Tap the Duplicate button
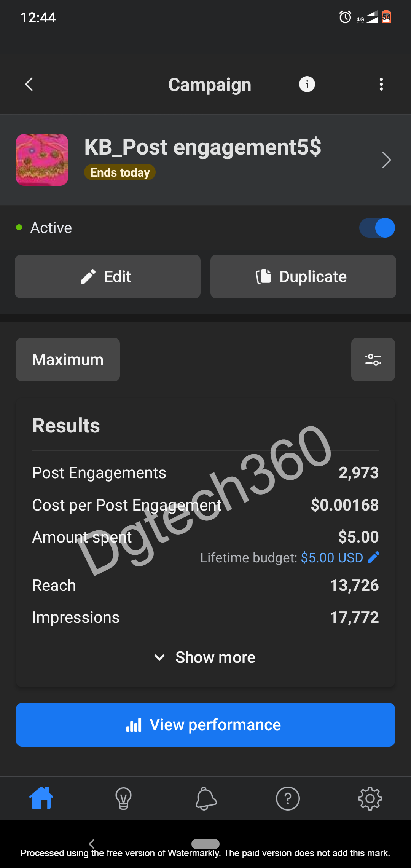Viewport: 411px width, 868px height. tap(303, 276)
